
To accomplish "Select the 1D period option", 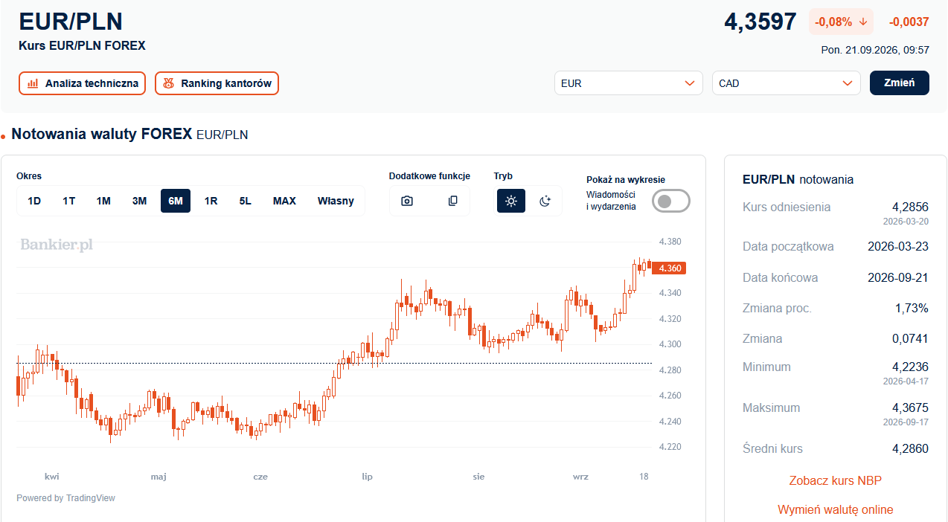I will [34, 201].
